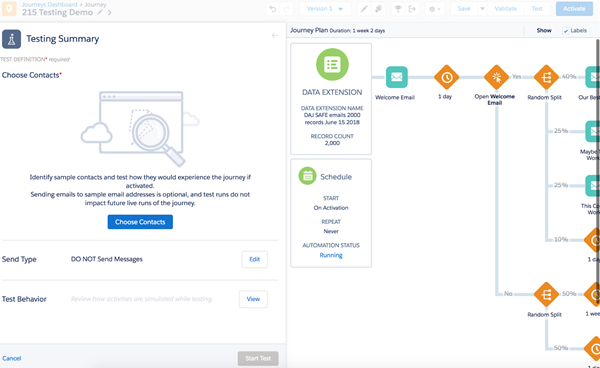Select the wait activity on 10% branch
Viewport: 600px width, 368px height.
point(592,240)
